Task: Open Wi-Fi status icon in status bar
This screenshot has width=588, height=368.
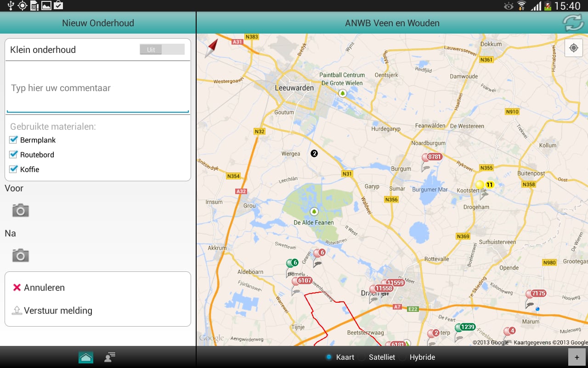Action: pos(521,6)
